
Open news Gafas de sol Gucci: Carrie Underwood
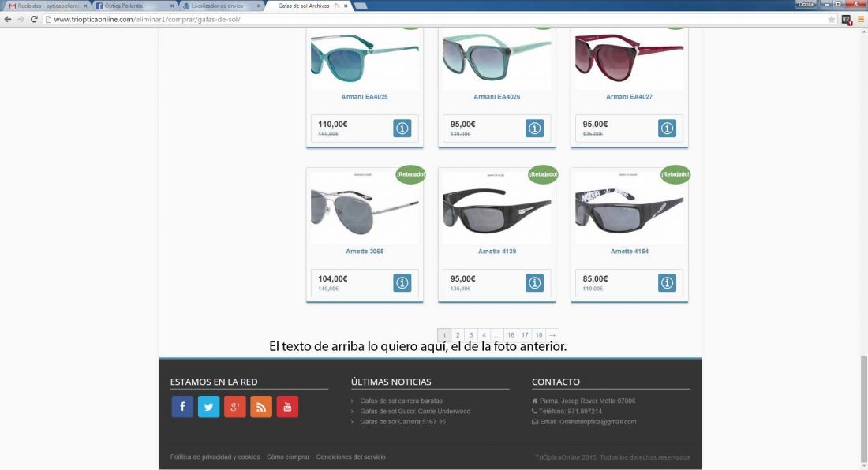click(415, 412)
